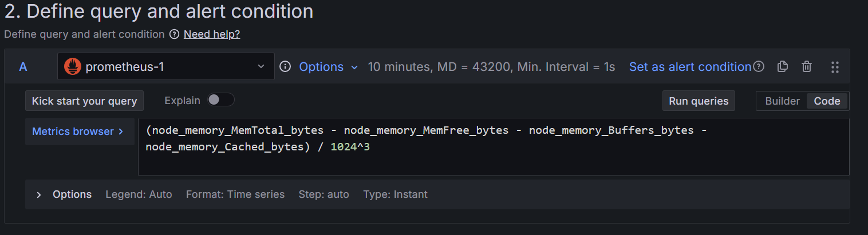Click the query name label A
This screenshot has width=868, height=235.
(23, 67)
